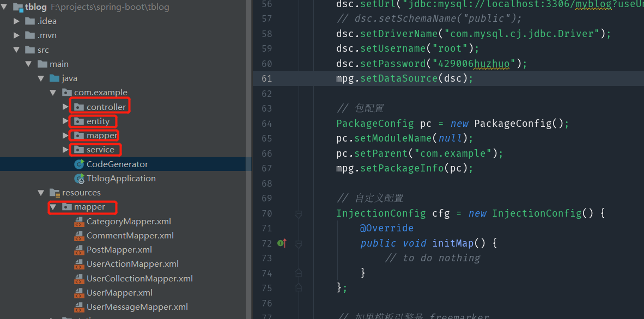Click the @Override annotation
This screenshot has height=319, width=644.
[x=387, y=228]
